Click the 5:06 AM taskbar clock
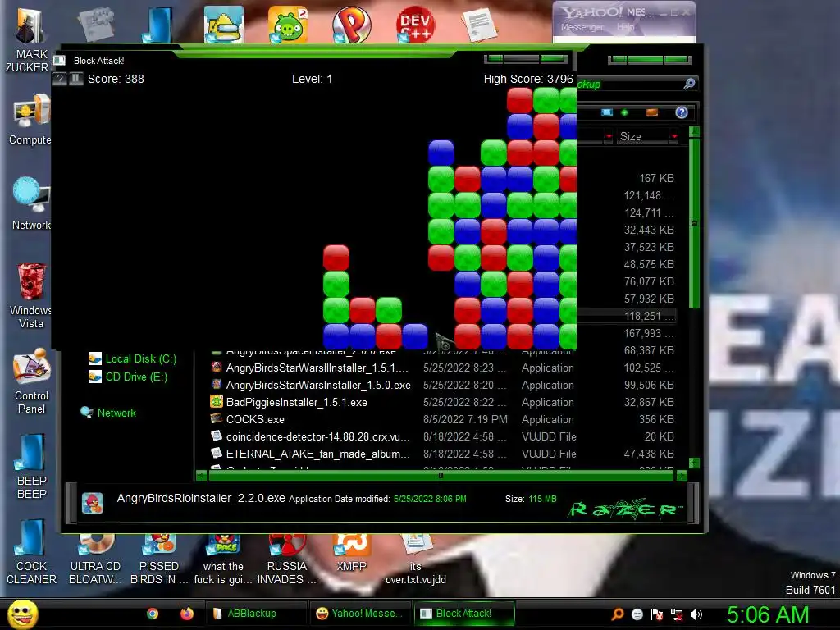The height and width of the screenshot is (630, 840). pos(768,614)
